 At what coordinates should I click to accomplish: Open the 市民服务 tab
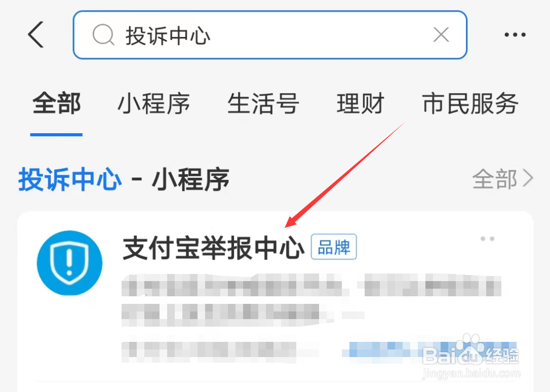pos(470,103)
